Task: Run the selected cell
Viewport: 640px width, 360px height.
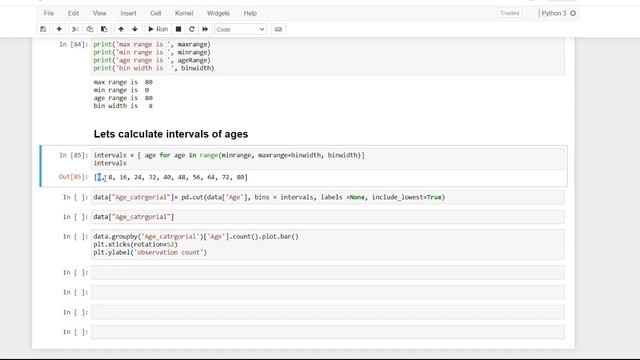Action: 158,29
